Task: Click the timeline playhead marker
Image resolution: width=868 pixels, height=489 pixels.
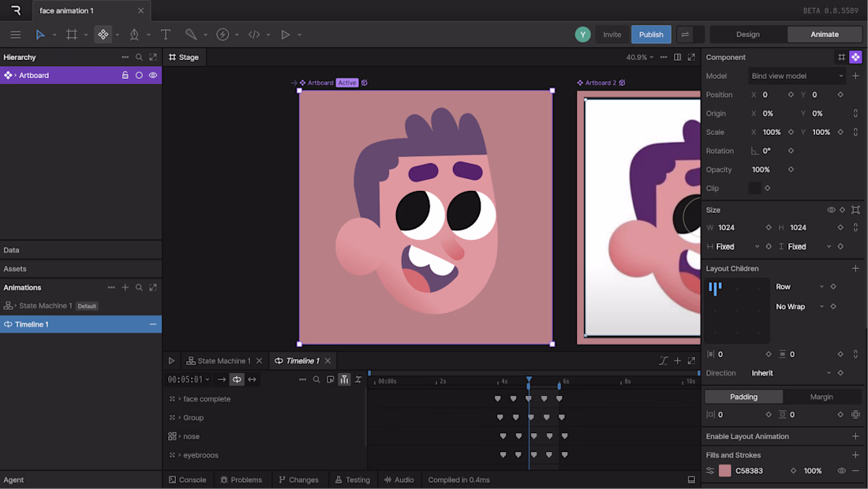Action: coord(529,381)
